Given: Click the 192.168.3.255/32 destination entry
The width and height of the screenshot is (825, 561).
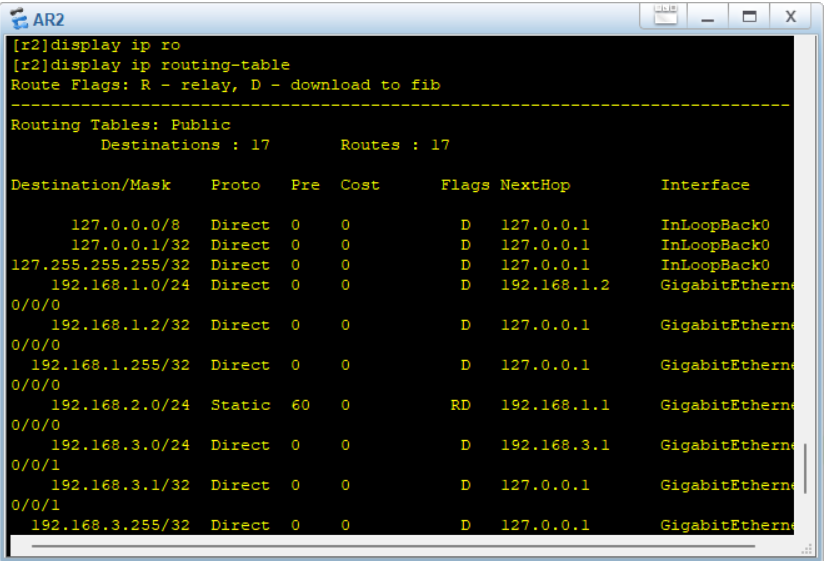Looking at the screenshot, I should click(110, 525).
